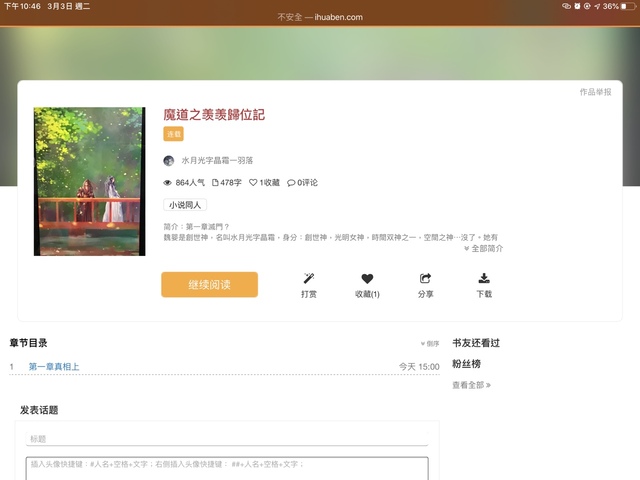Click the location arrow icon in status bar

pyautogui.click(x=597, y=6)
